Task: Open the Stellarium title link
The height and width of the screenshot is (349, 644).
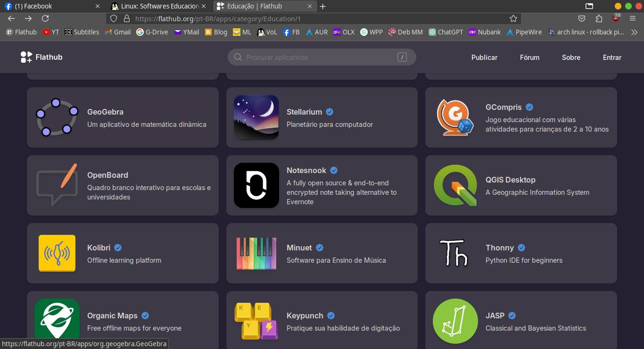Action: click(x=304, y=112)
